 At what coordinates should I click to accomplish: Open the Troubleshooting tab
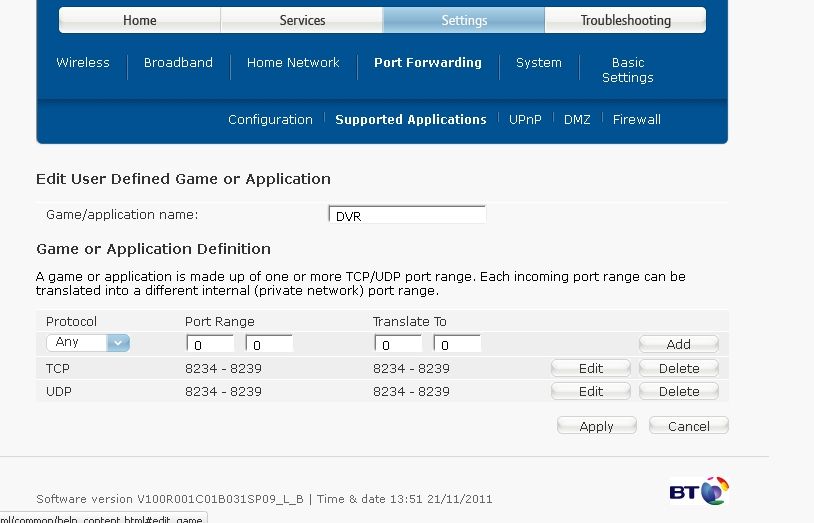(626, 20)
